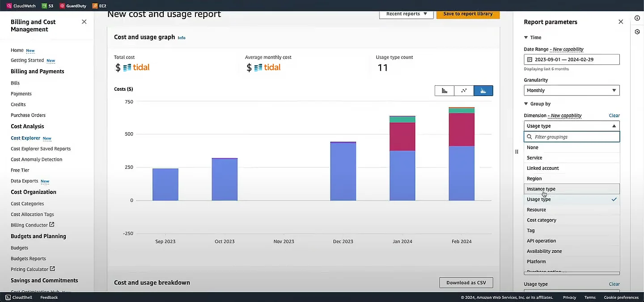Image resolution: width=644 pixels, height=302 pixels.
Task: Clear the Dimension grouping
Action: (x=614, y=115)
